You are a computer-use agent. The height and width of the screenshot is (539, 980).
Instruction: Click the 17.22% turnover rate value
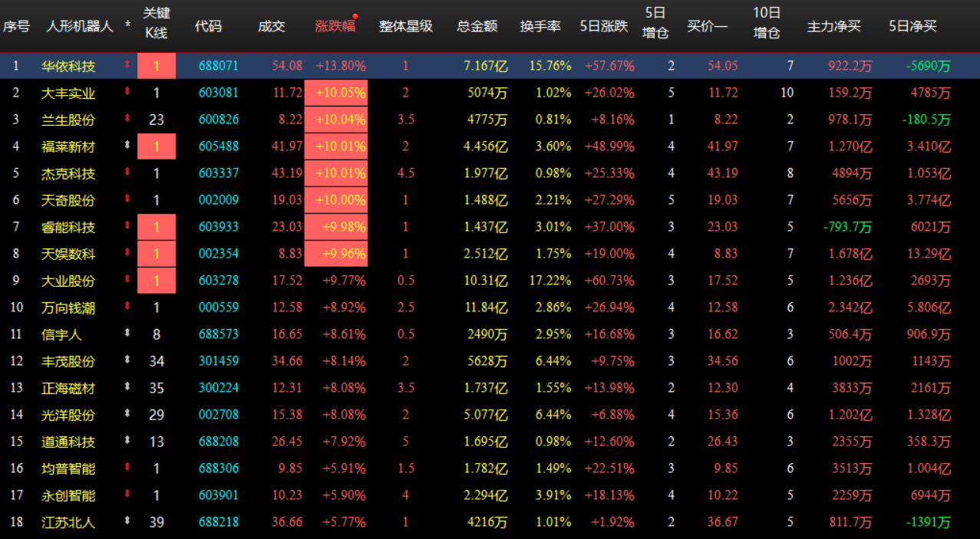550,281
